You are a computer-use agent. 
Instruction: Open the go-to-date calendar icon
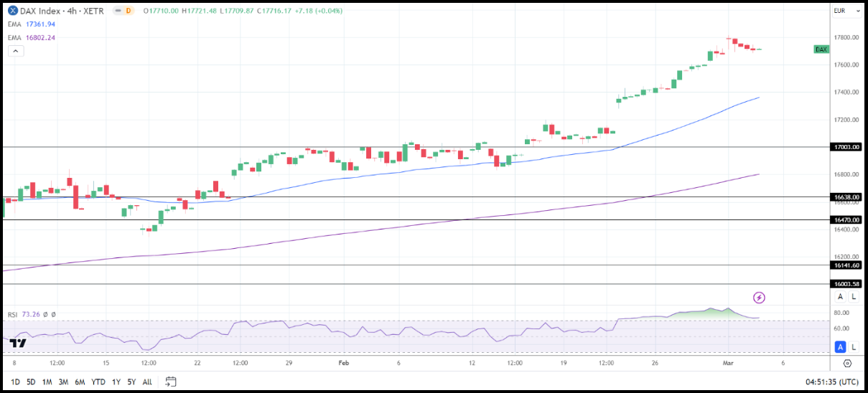(171, 382)
